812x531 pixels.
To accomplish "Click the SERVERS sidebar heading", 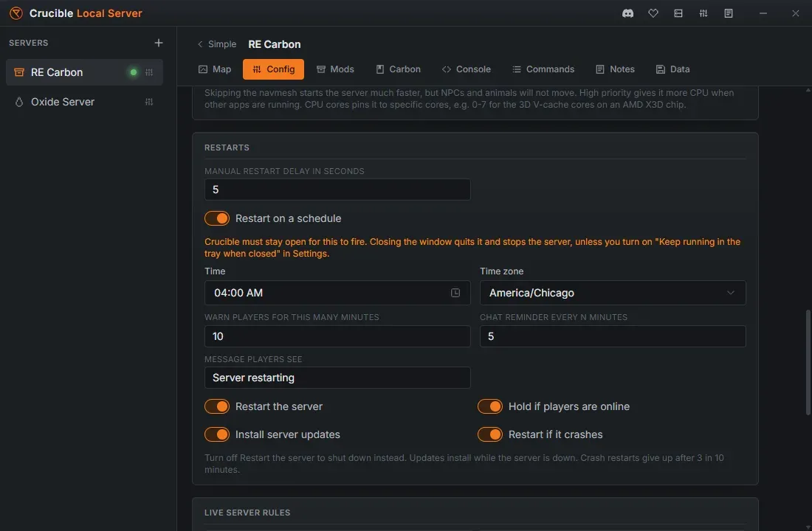I will point(29,43).
